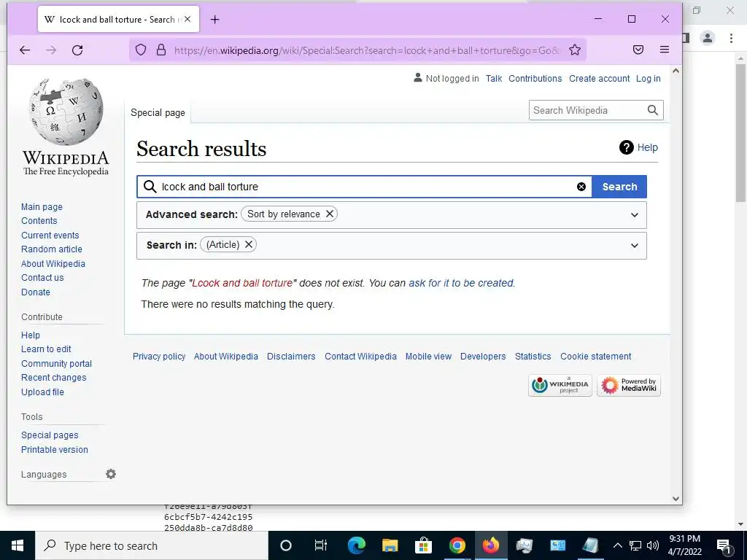This screenshot has width=747, height=560.
Task: Go to Main page in the sidebar
Action: [42, 206]
